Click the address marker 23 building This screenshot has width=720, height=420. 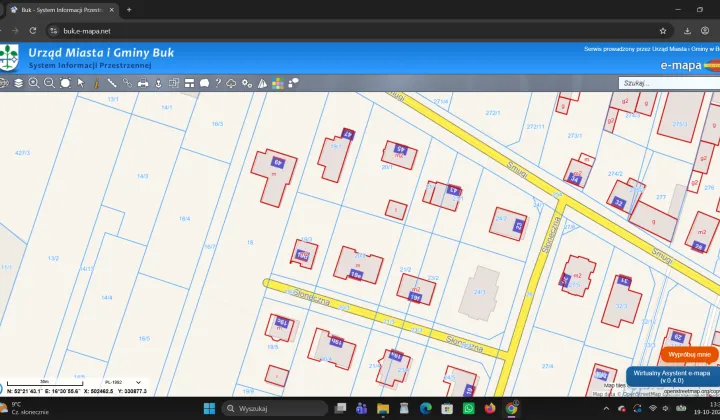coord(519,225)
